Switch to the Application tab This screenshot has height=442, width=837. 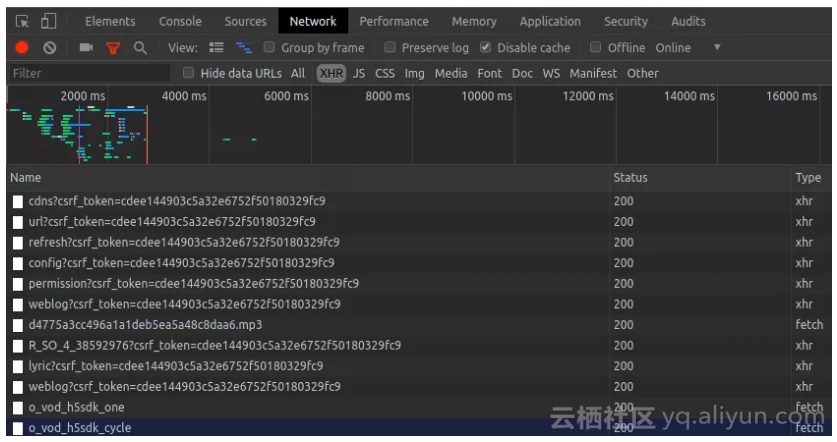point(550,21)
